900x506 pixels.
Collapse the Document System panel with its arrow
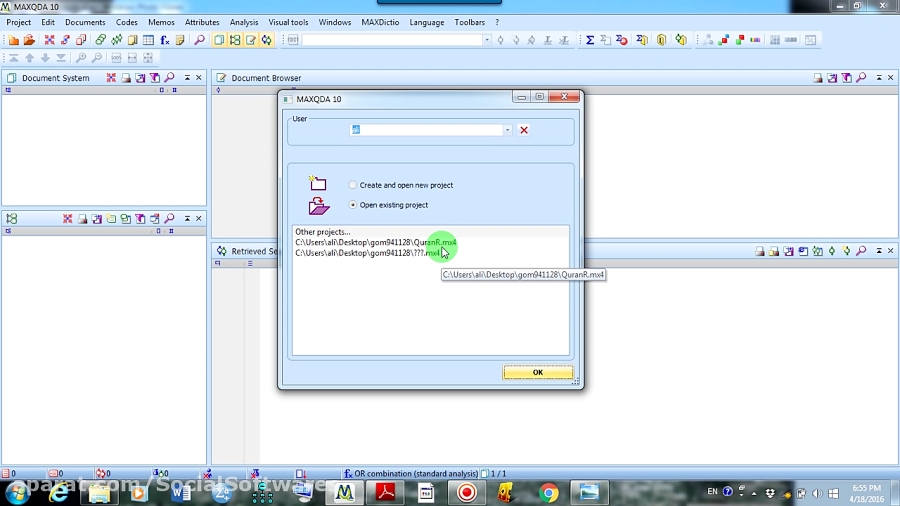click(187, 77)
